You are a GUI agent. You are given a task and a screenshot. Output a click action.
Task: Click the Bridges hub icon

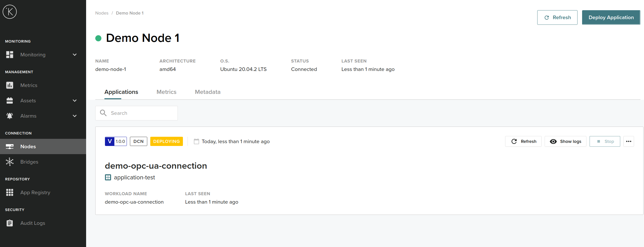click(10, 162)
